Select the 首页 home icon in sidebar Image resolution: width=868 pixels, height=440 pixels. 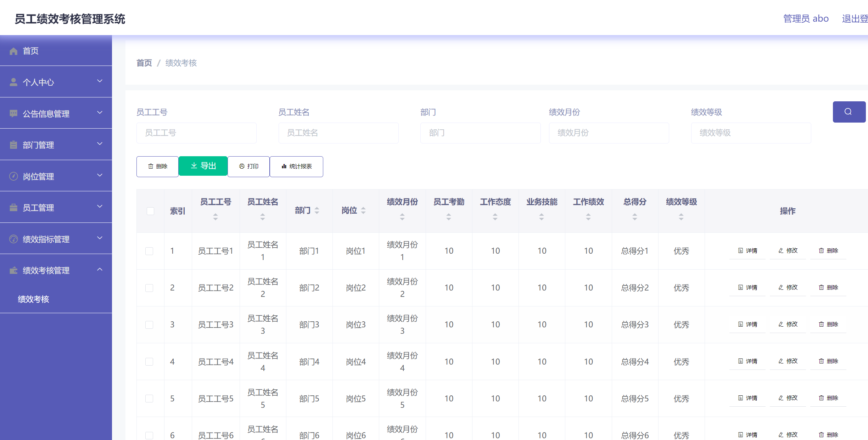tap(13, 51)
